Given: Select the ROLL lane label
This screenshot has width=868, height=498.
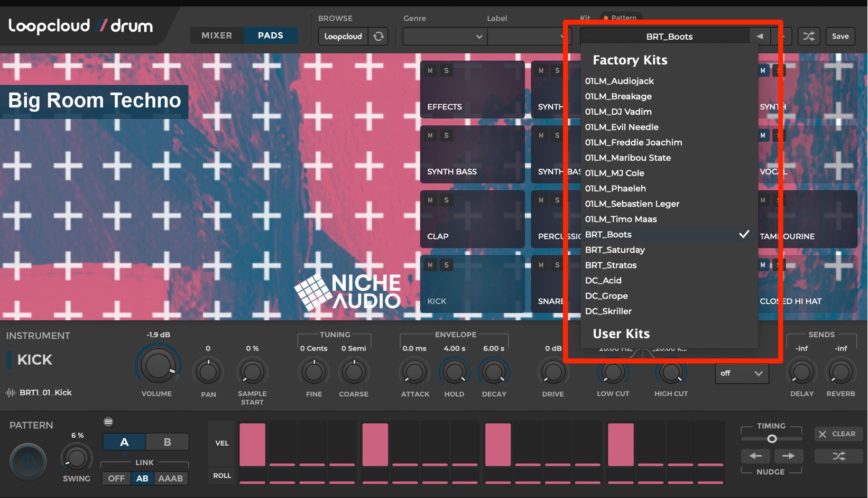Looking at the screenshot, I should tap(222, 475).
